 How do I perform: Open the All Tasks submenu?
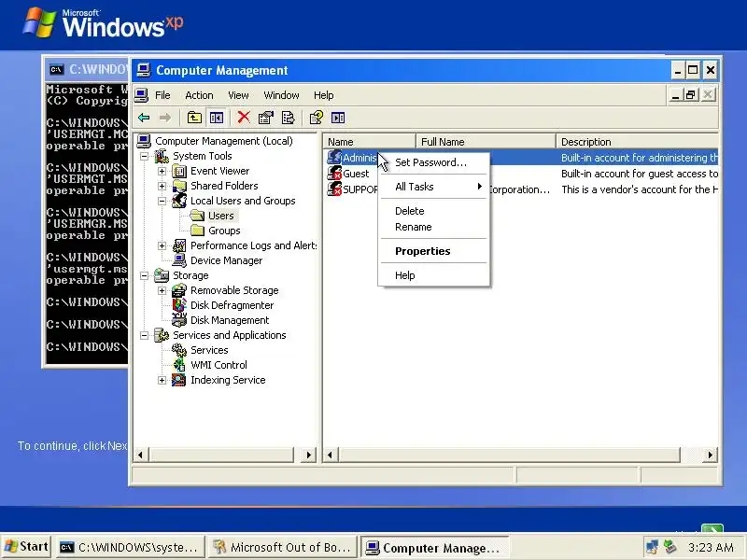(433, 187)
